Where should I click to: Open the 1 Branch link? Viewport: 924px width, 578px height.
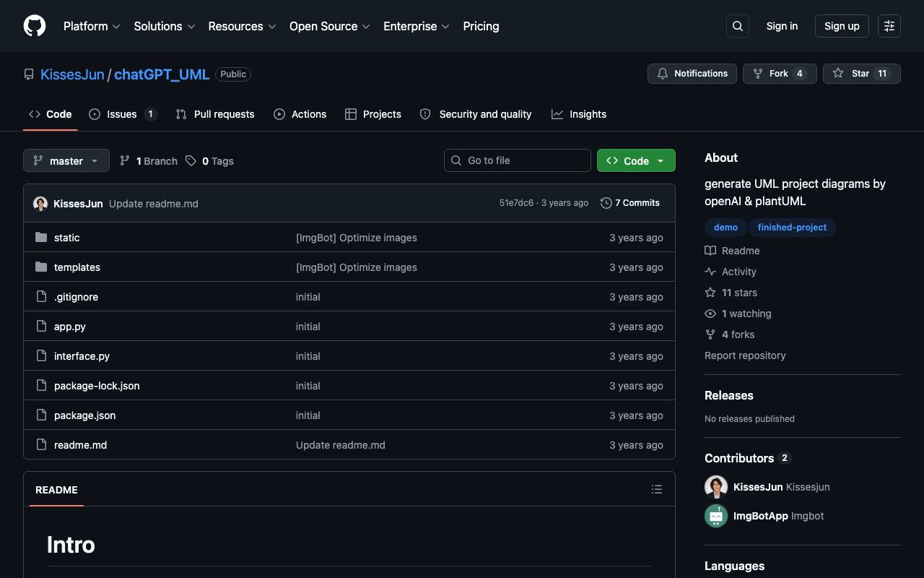[x=149, y=160]
